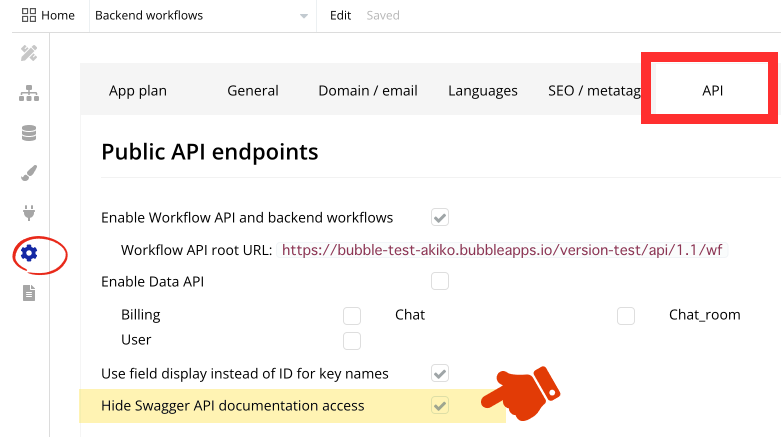Open the Data tab database icon
The height and width of the screenshot is (437, 781).
[x=29, y=133]
